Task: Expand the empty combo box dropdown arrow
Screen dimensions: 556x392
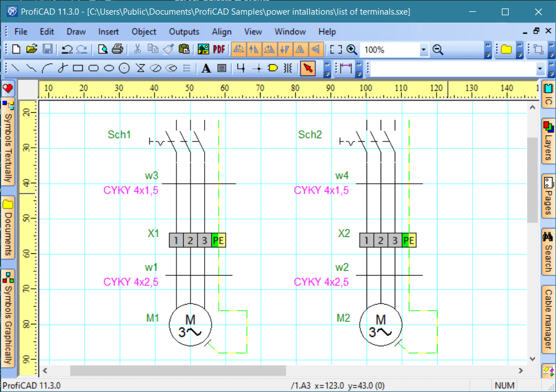Action: point(540,69)
